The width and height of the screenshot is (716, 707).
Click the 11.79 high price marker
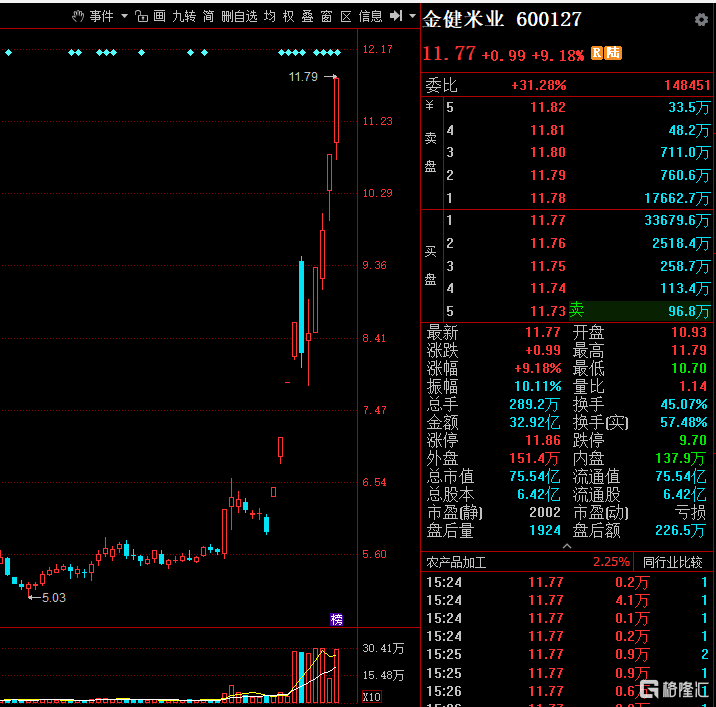click(x=303, y=77)
